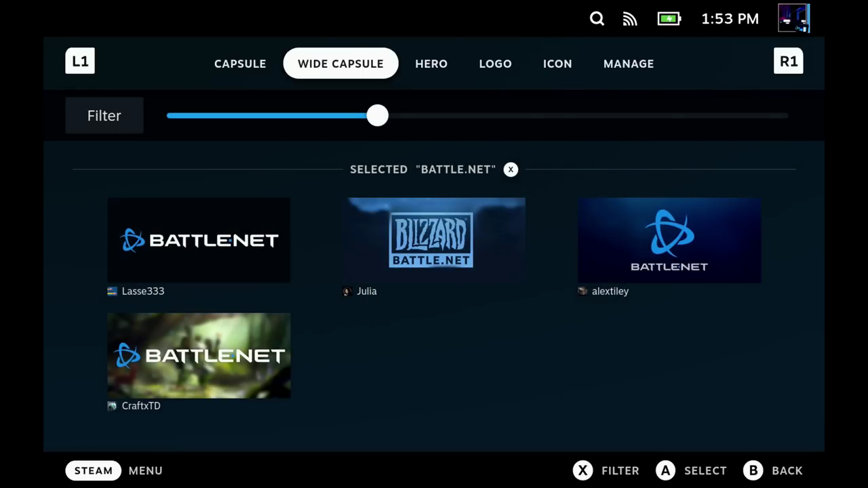The width and height of the screenshot is (868, 488).
Task: Open the Logo tab
Action: [495, 64]
